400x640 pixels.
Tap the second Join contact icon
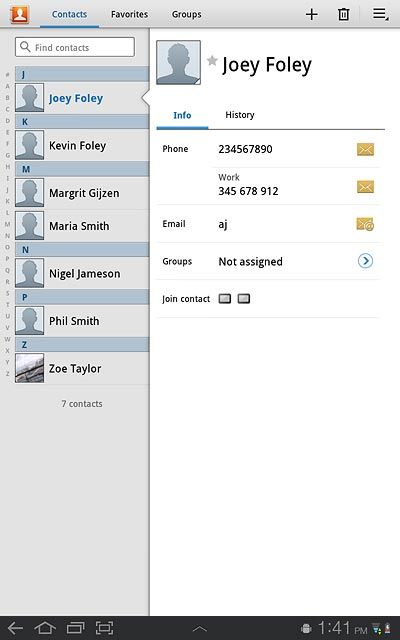(x=244, y=299)
